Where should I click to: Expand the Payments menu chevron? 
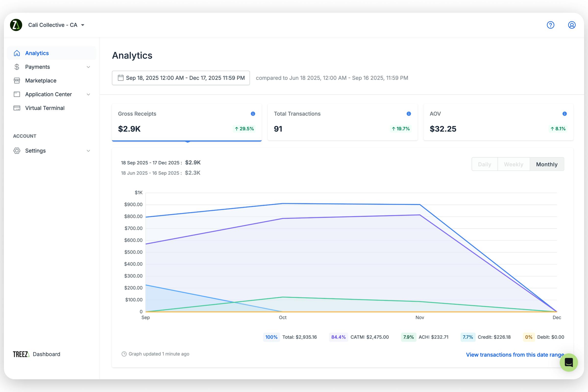coord(88,67)
